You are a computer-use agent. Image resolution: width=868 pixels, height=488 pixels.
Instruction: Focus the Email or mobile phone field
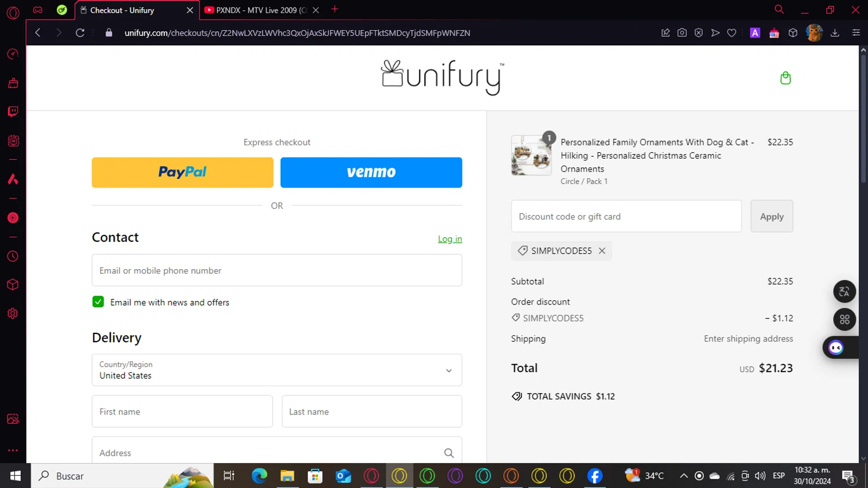point(277,270)
